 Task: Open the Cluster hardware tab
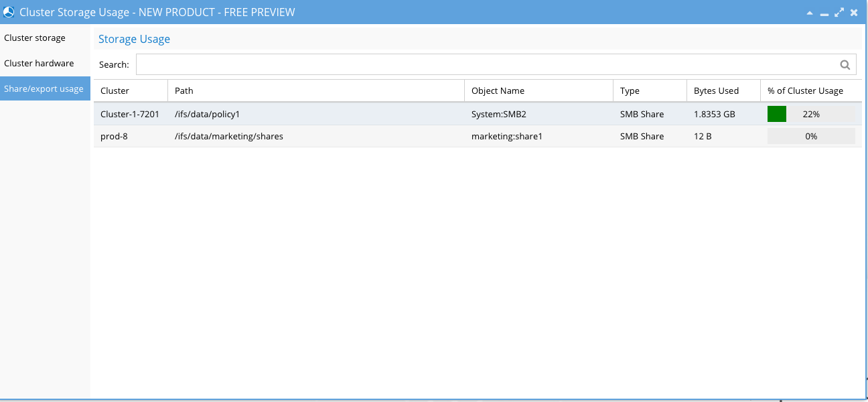[45, 64]
